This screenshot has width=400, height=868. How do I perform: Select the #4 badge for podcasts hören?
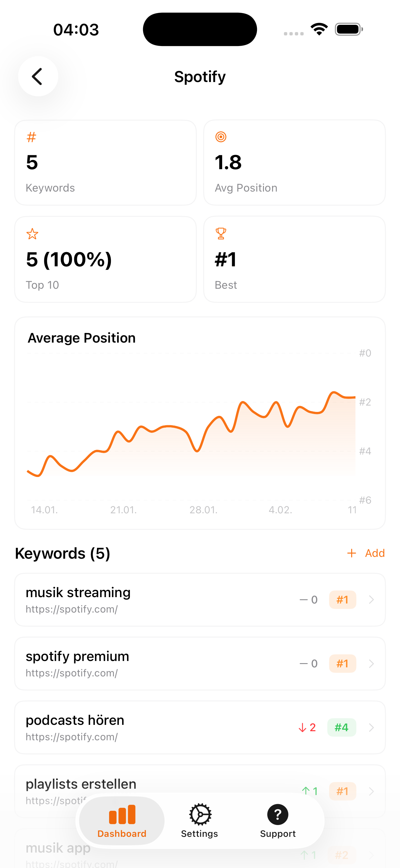[x=341, y=728]
